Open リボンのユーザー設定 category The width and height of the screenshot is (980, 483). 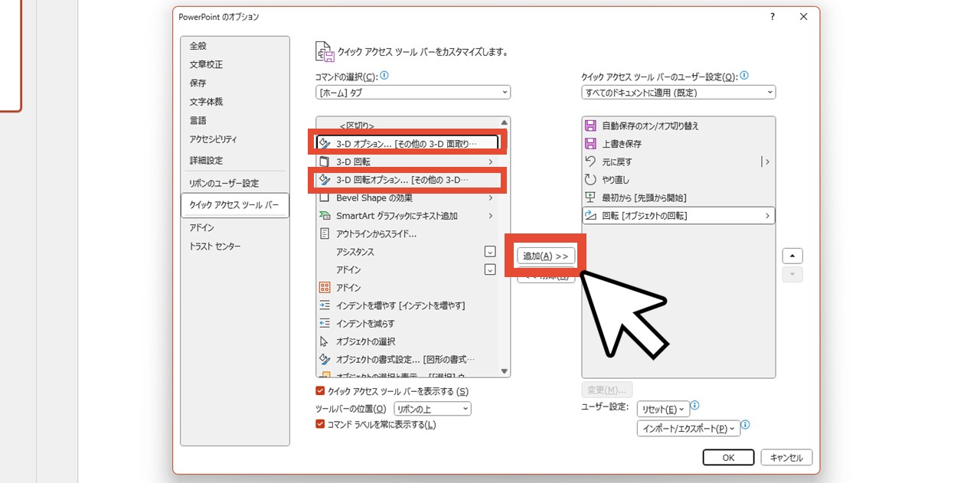[235, 184]
